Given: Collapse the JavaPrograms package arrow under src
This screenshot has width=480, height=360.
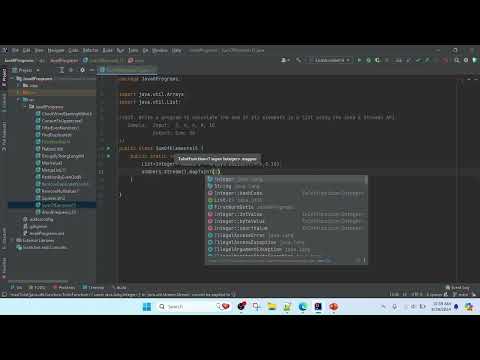Looking at the screenshot, I should (25, 107).
